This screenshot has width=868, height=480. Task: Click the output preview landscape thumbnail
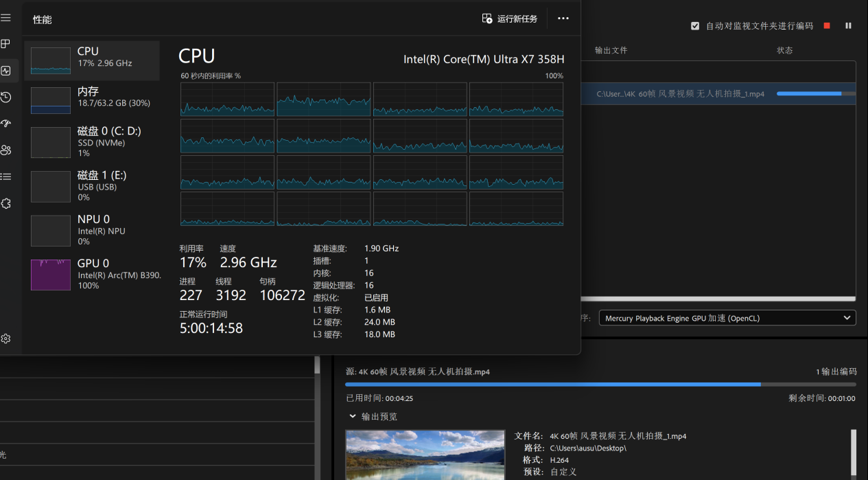click(x=425, y=455)
